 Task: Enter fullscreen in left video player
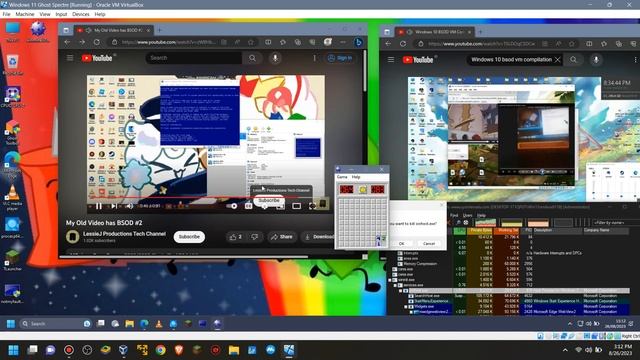[312, 206]
